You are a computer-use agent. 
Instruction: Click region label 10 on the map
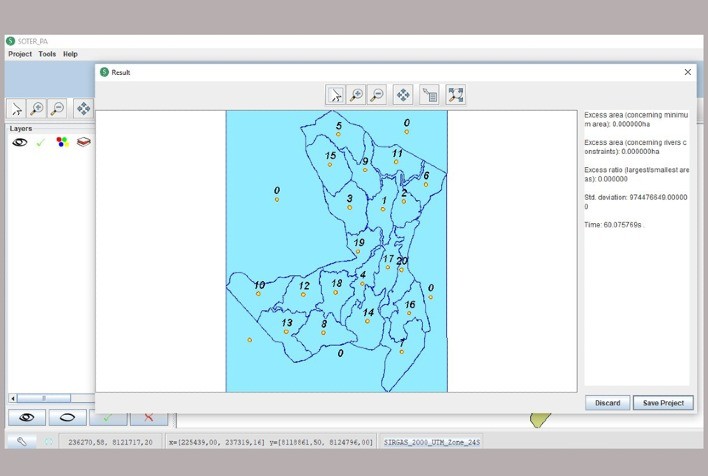coord(259,285)
